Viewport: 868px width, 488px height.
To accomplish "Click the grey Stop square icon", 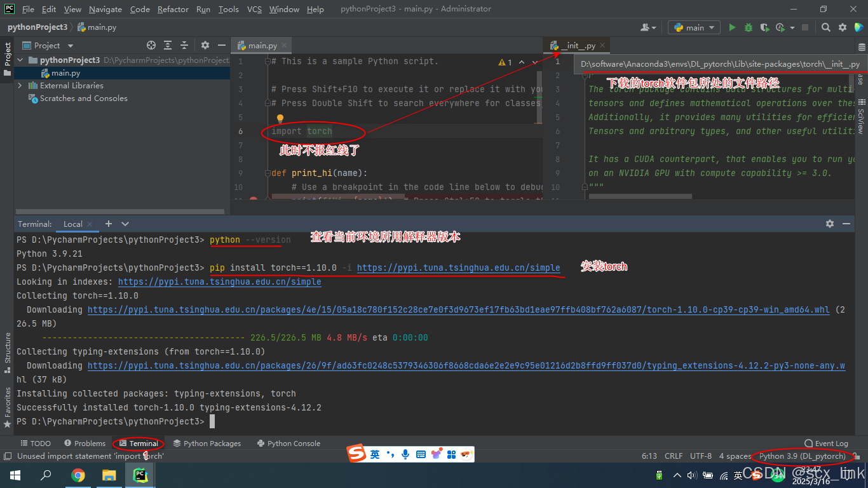I will [x=805, y=27].
